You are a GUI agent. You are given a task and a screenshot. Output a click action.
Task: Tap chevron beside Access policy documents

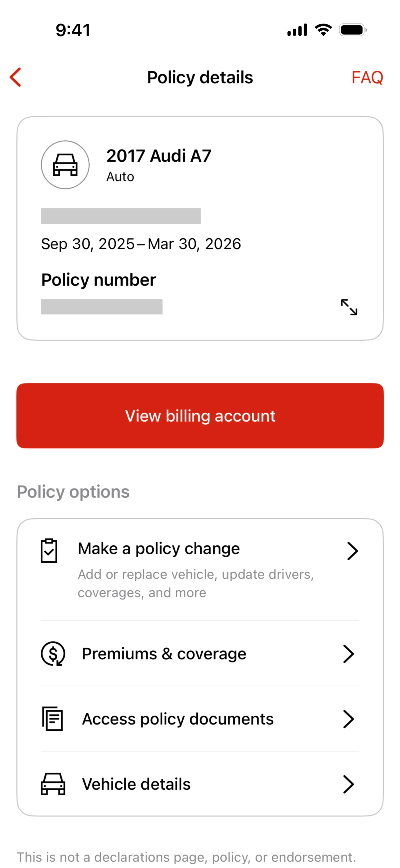[x=349, y=719]
